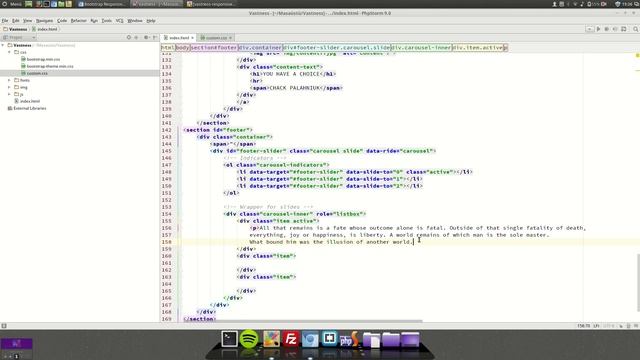This screenshot has width=640, height=360.
Task: Click the editor vertical scrollbar thumb
Action: 638,282
